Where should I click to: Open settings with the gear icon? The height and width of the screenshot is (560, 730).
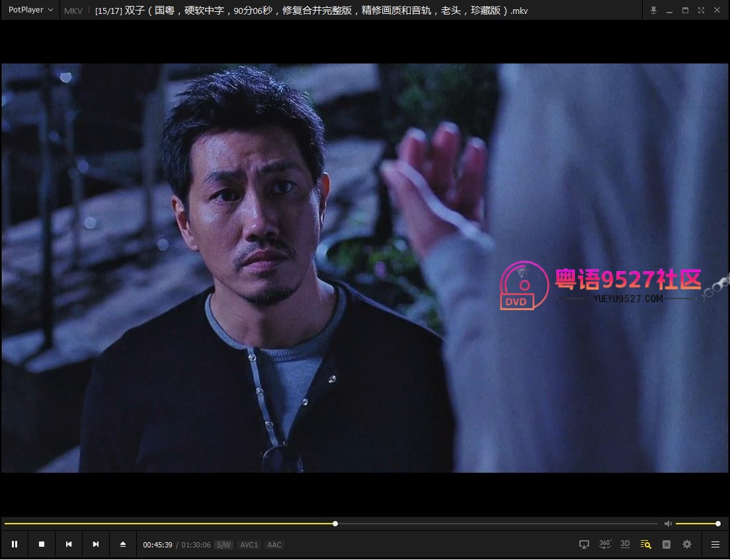coord(687,544)
